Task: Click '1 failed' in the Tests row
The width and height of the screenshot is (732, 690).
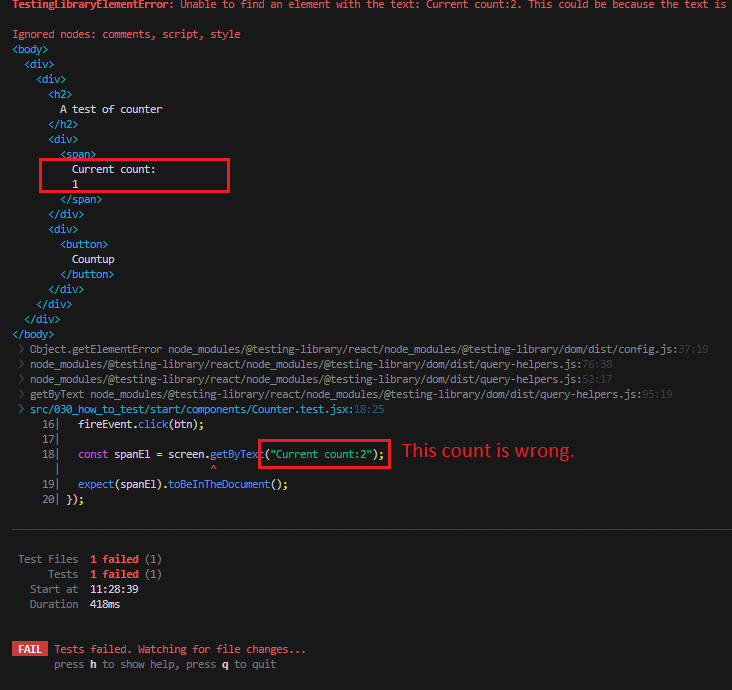Action: (x=114, y=574)
